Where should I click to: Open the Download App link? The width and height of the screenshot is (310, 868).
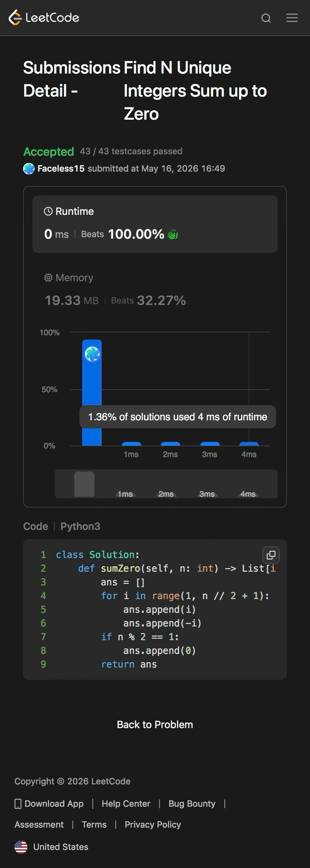[x=49, y=803]
